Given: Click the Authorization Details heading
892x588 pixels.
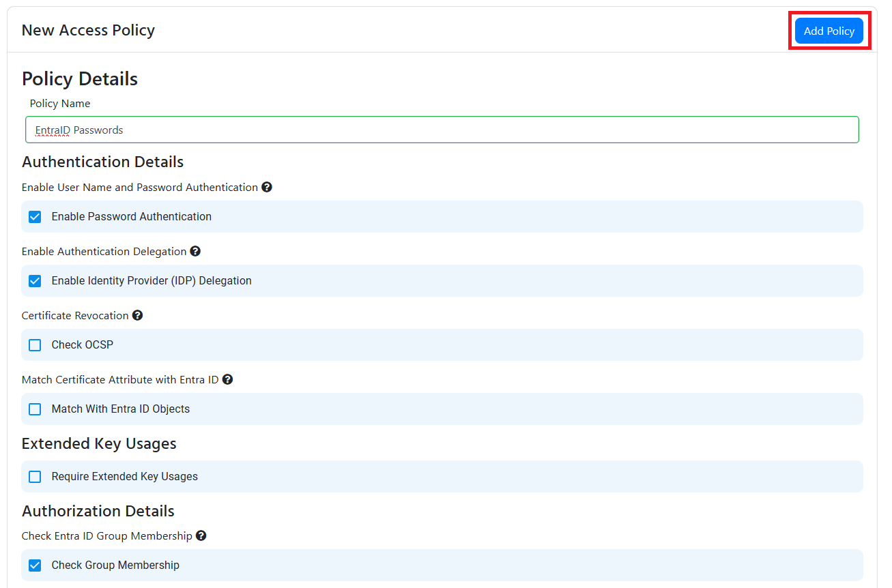Looking at the screenshot, I should [x=98, y=511].
